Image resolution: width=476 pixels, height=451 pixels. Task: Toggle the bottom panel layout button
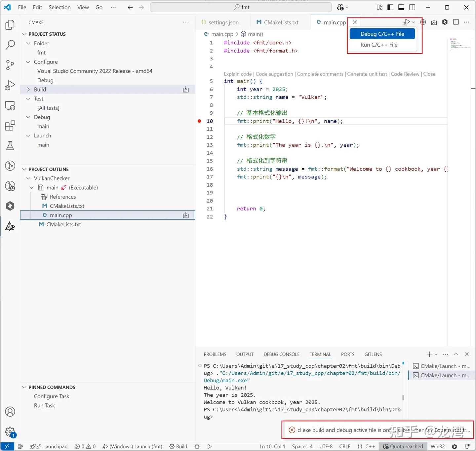(x=401, y=7)
